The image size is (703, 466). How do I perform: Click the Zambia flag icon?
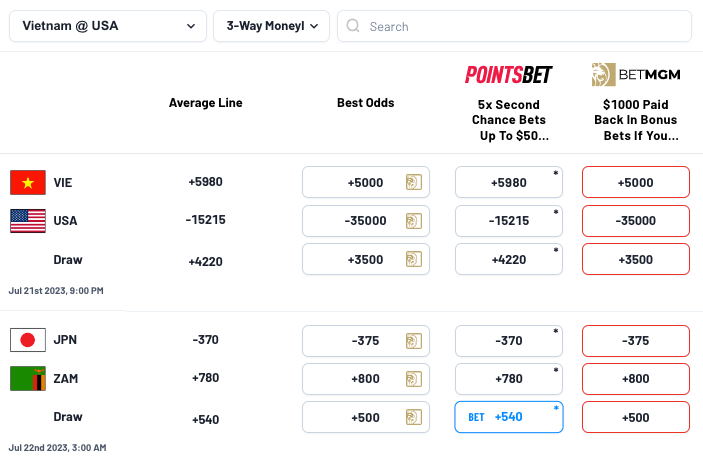pyautogui.click(x=28, y=379)
